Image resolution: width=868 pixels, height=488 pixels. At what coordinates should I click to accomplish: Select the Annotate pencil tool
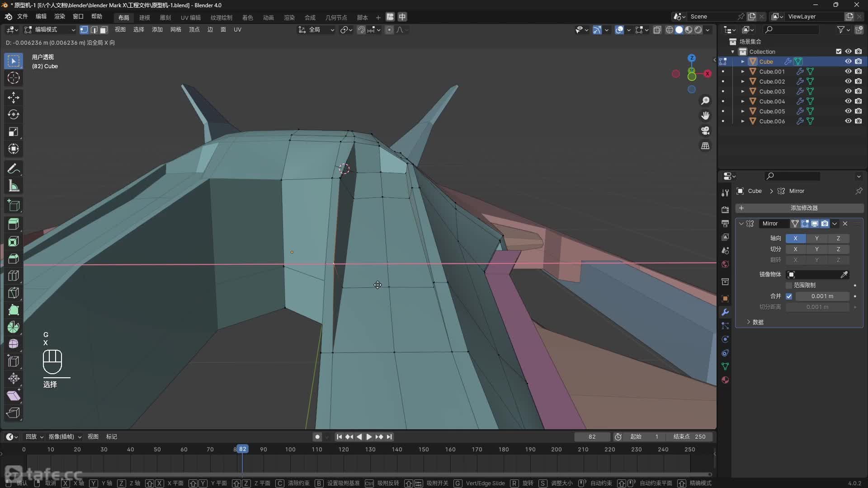[14, 169]
